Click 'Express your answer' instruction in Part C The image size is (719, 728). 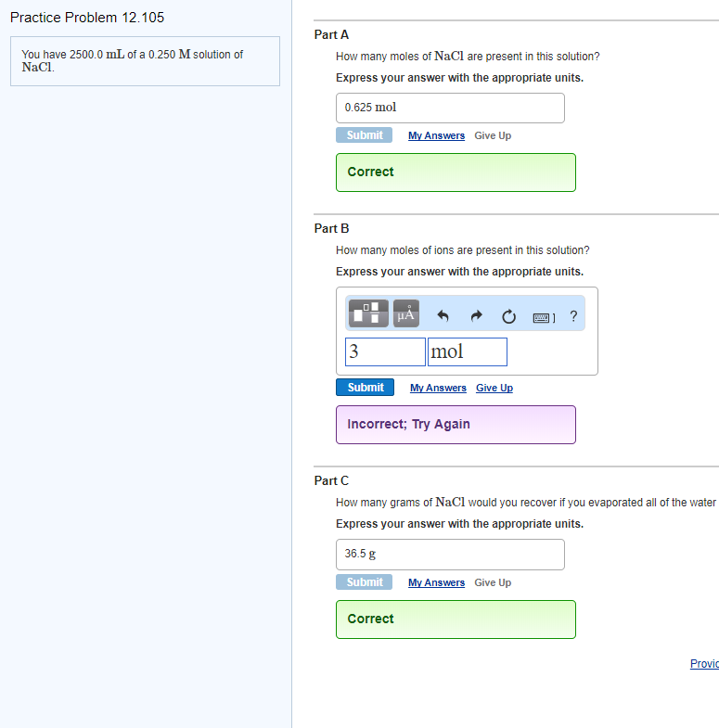(459, 524)
